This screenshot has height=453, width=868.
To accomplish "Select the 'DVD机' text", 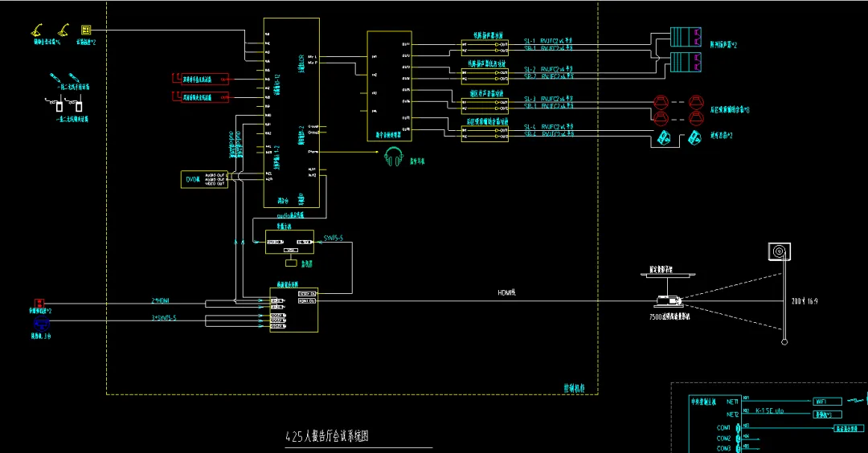I will (x=192, y=180).
